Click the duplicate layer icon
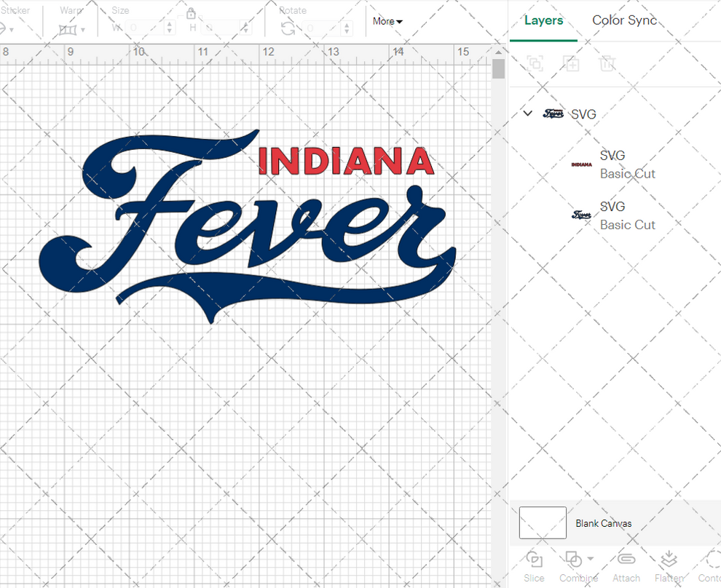This screenshot has width=721, height=588. click(535, 63)
